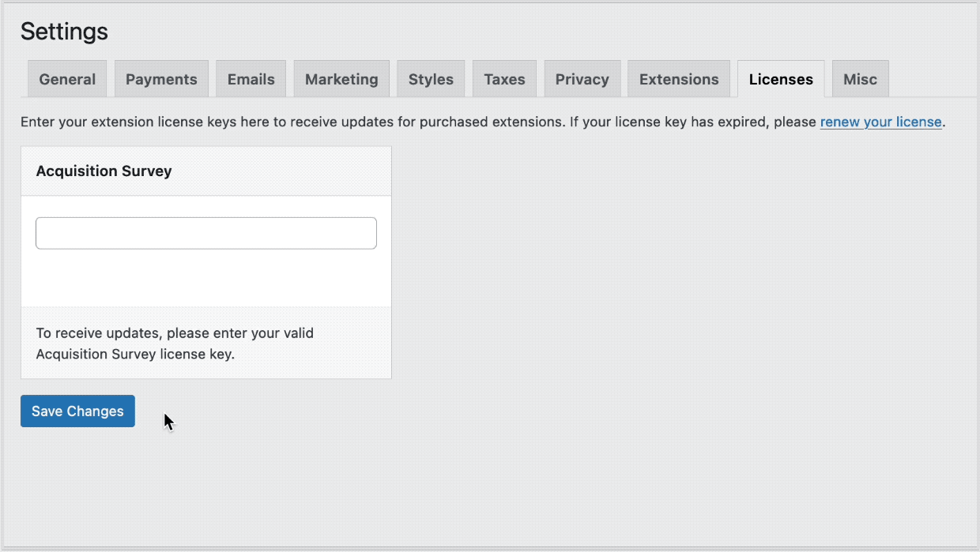980x552 pixels.
Task: Switch to the Payments tab
Action: pos(161,79)
